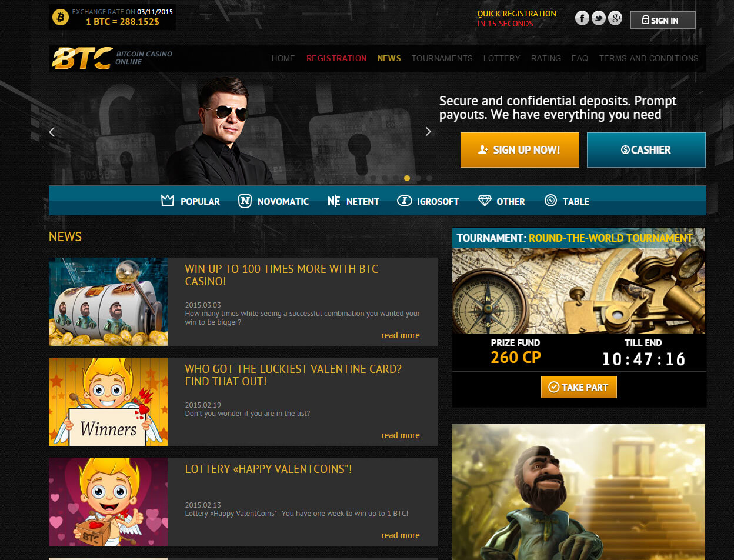This screenshot has height=560, width=734.
Task: Read more about Happy ValentCoins lottery
Action: pos(401,535)
